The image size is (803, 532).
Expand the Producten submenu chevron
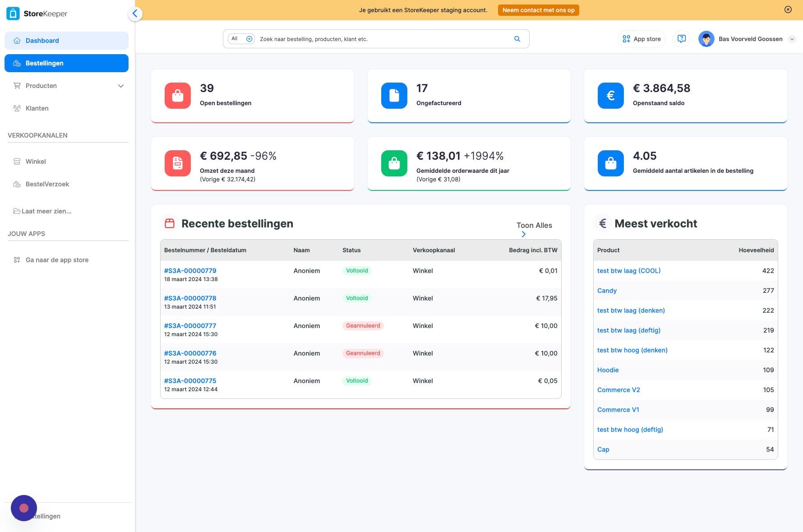120,86
